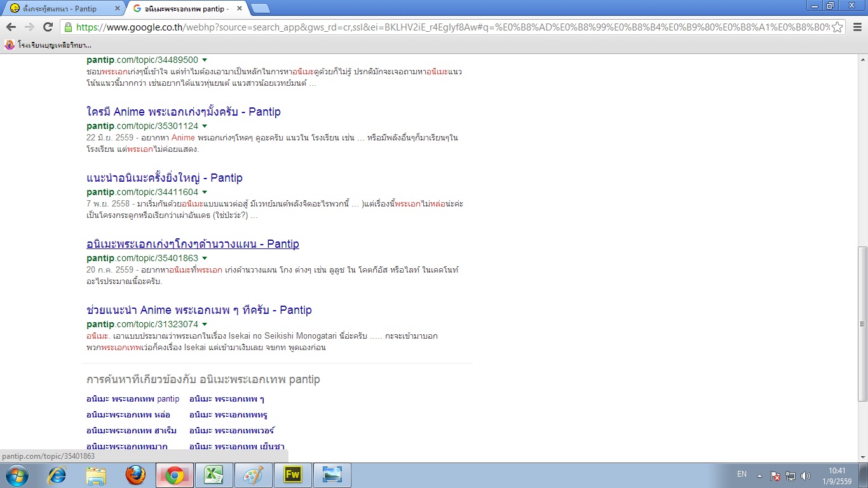The width and height of the screenshot is (868, 488).
Task: Expand dropdown arrow next to pantip.com/topic/34411604
Action: [x=205, y=193]
